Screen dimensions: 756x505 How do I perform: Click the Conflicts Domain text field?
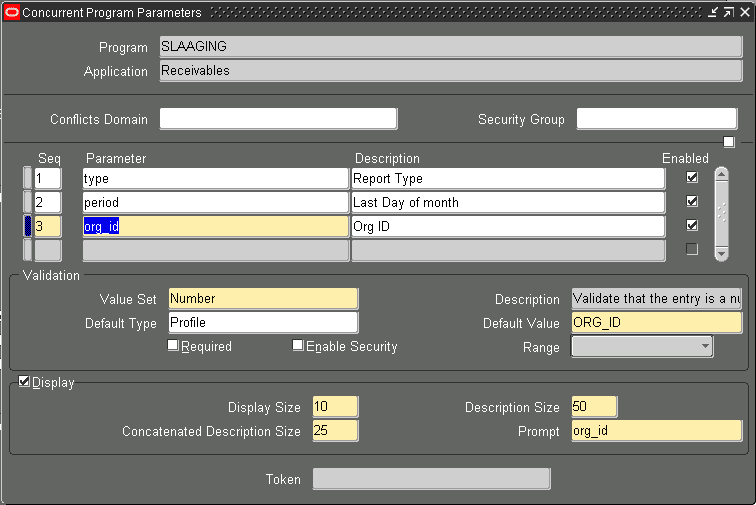coord(278,119)
